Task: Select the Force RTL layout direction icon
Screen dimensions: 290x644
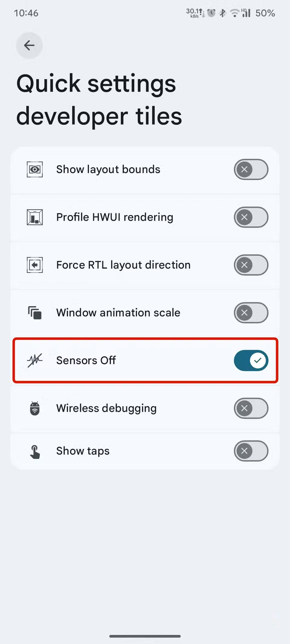Action: (35, 265)
